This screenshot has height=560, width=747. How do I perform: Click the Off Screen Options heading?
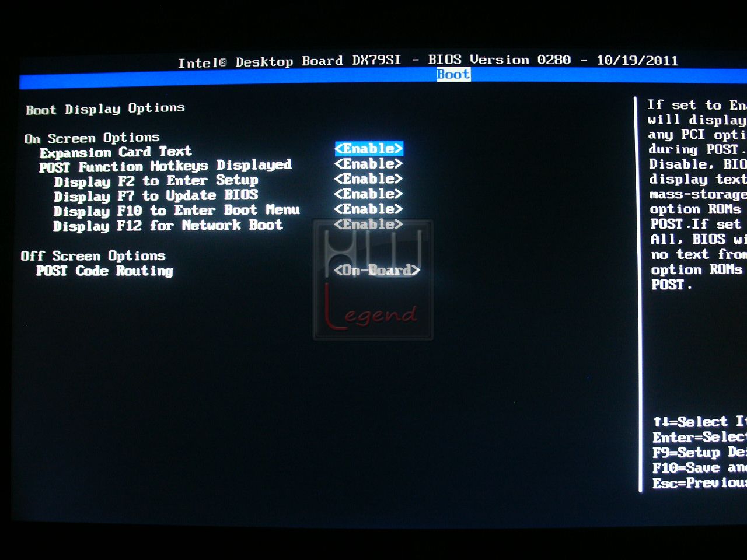93,256
